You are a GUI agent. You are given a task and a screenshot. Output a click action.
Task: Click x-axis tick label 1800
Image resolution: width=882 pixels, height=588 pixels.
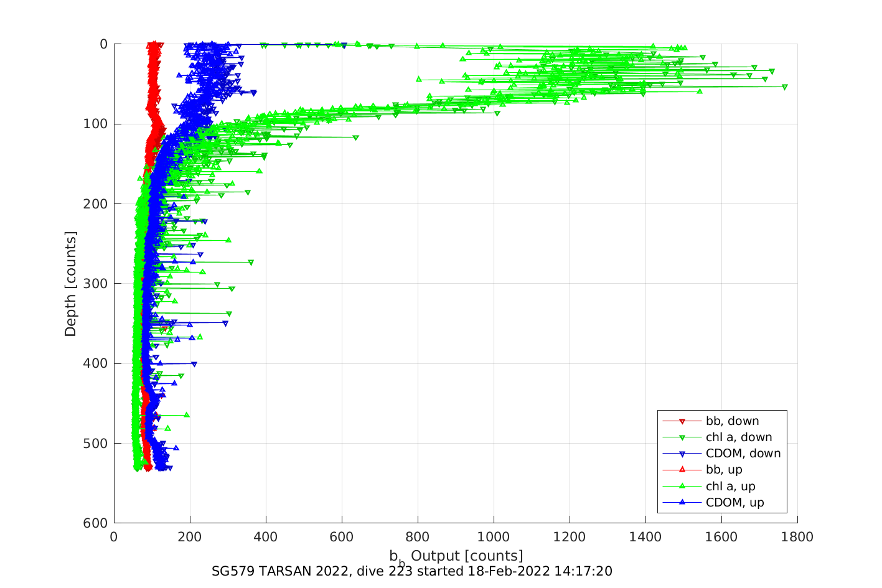(798, 537)
